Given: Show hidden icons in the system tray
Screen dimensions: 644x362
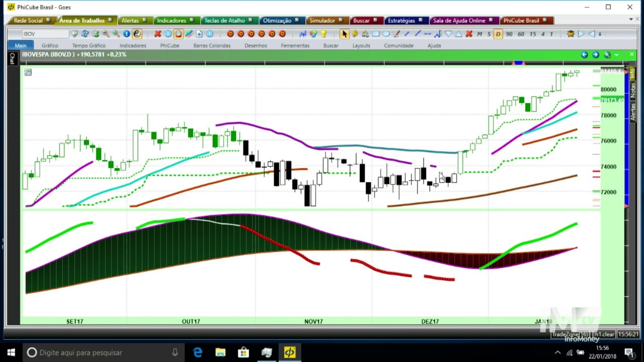Looking at the screenshot, I should (557, 352).
